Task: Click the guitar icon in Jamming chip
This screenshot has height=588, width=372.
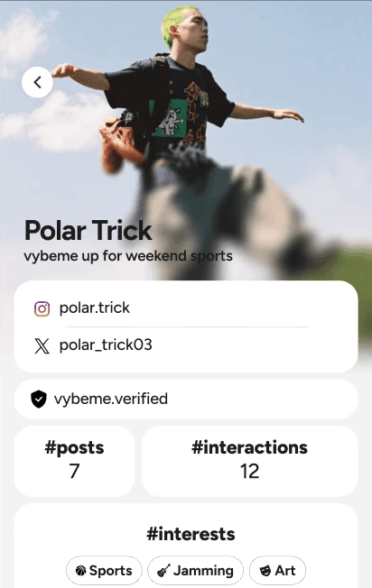Action: (x=163, y=571)
